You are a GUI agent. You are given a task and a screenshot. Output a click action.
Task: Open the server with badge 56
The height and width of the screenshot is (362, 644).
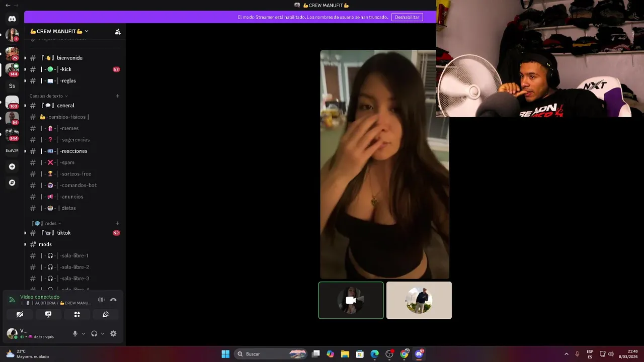click(x=12, y=118)
